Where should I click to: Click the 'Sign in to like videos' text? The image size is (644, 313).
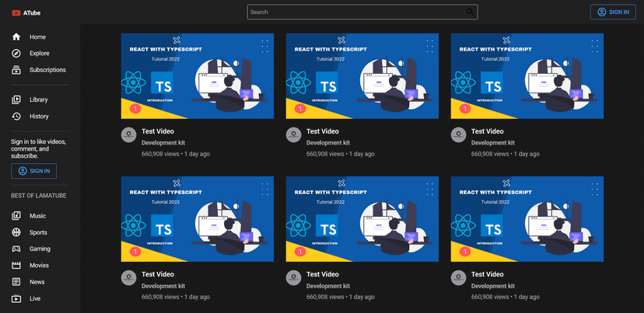tap(39, 149)
